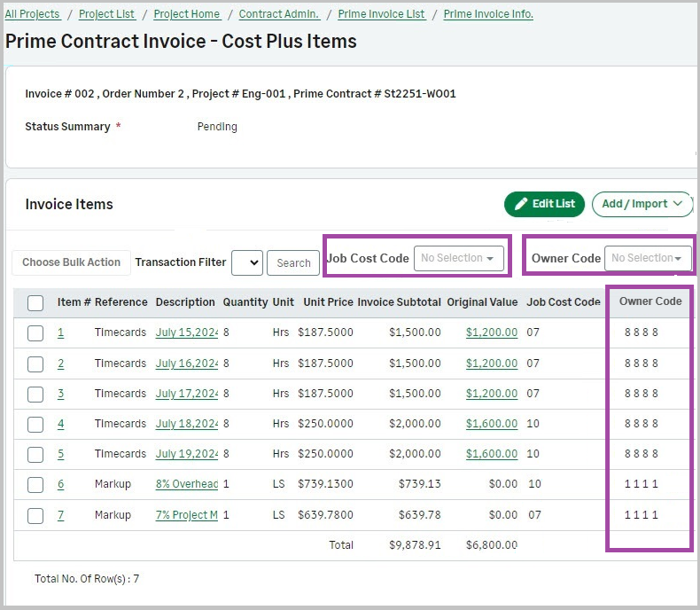
Task: Click the Description column header
Action: pyautogui.click(x=185, y=302)
